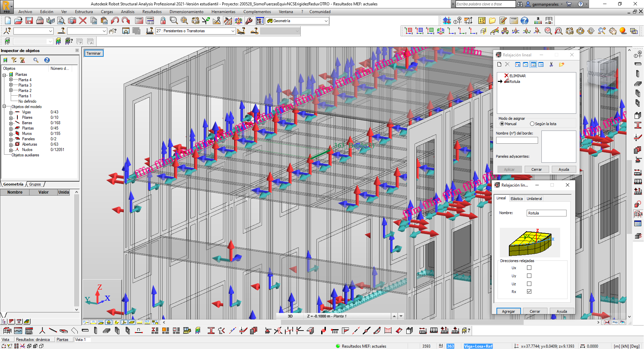The width and height of the screenshot is (644, 349).
Task: Click the blue Help globe icon
Action: coord(524,20)
